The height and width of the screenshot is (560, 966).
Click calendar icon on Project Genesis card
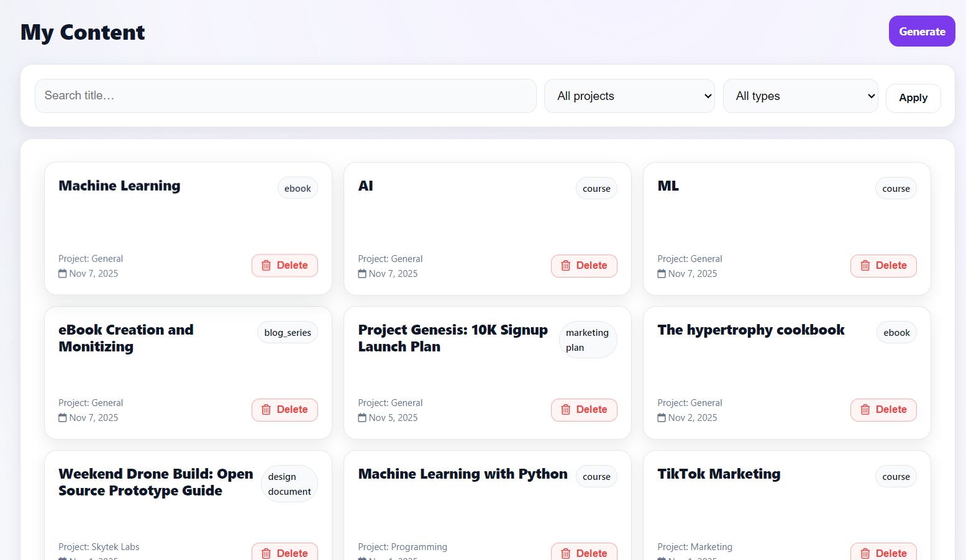(362, 418)
